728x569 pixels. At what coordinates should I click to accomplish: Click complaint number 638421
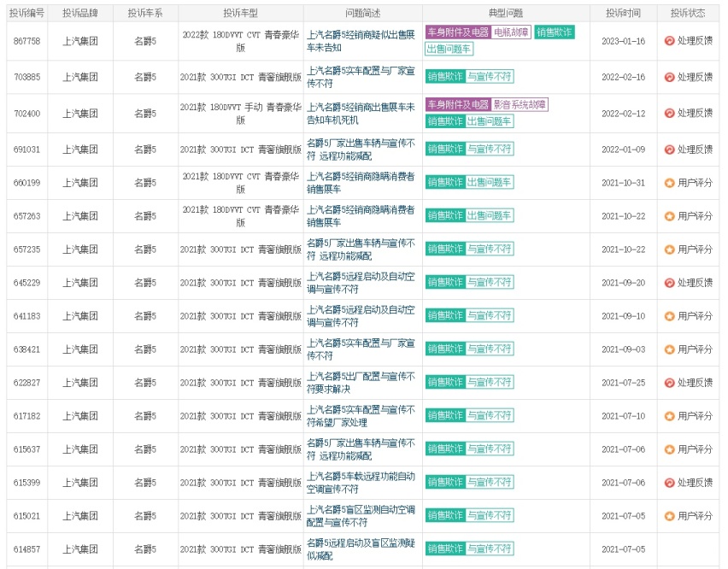[x=27, y=349]
